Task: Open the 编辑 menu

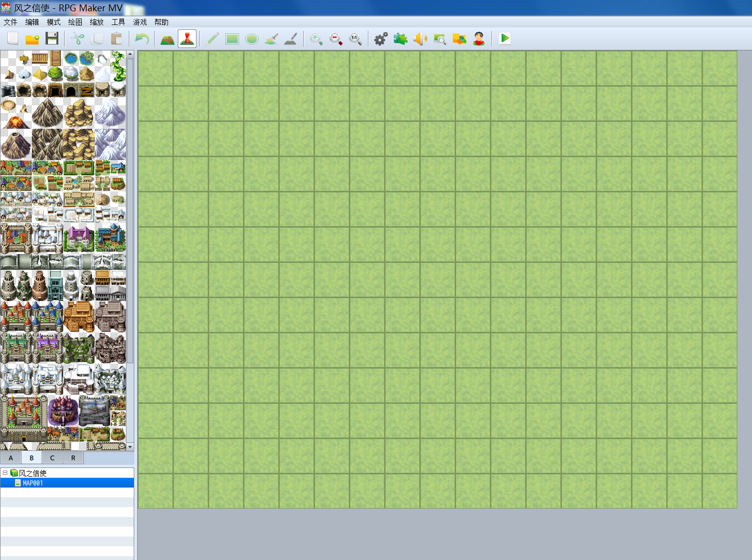Action: (x=32, y=22)
